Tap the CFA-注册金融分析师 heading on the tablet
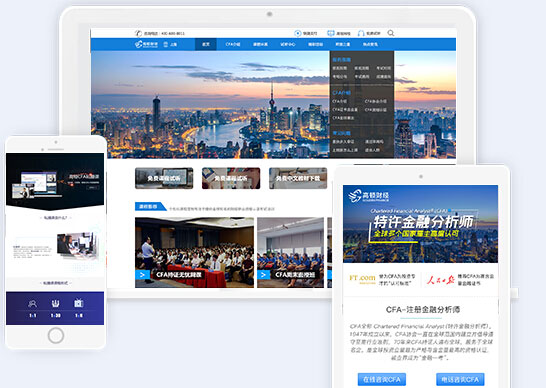This screenshot has width=546, height=388. point(423,309)
